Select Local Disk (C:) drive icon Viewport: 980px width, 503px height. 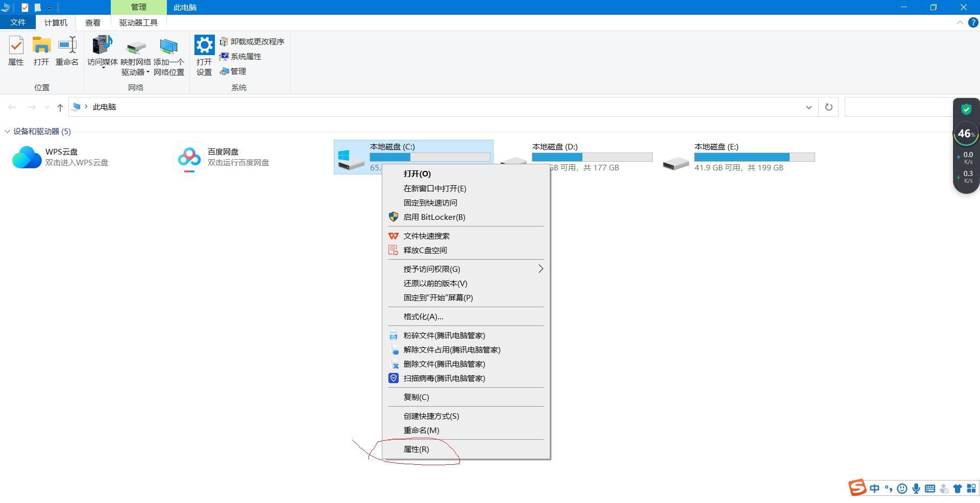(x=351, y=159)
